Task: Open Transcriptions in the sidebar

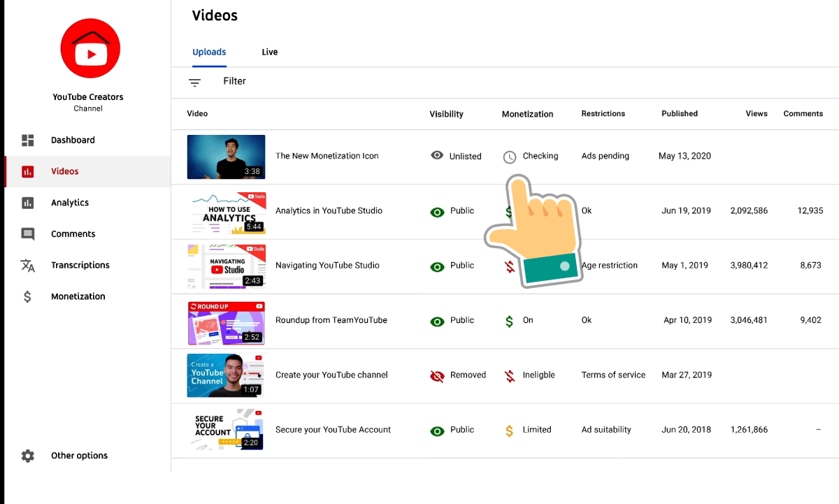Action: [80, 265]
